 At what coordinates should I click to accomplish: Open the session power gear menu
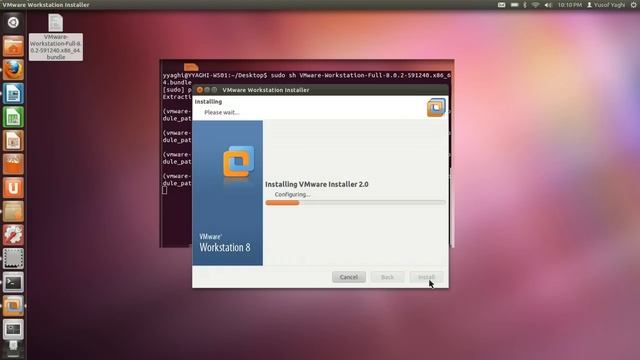pos(634,5)
